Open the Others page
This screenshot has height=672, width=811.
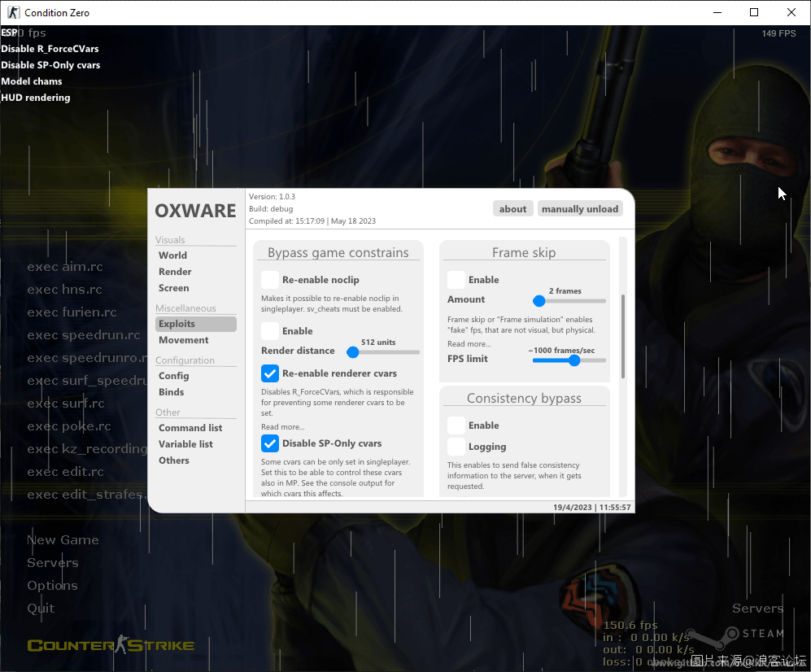[174, 460]
